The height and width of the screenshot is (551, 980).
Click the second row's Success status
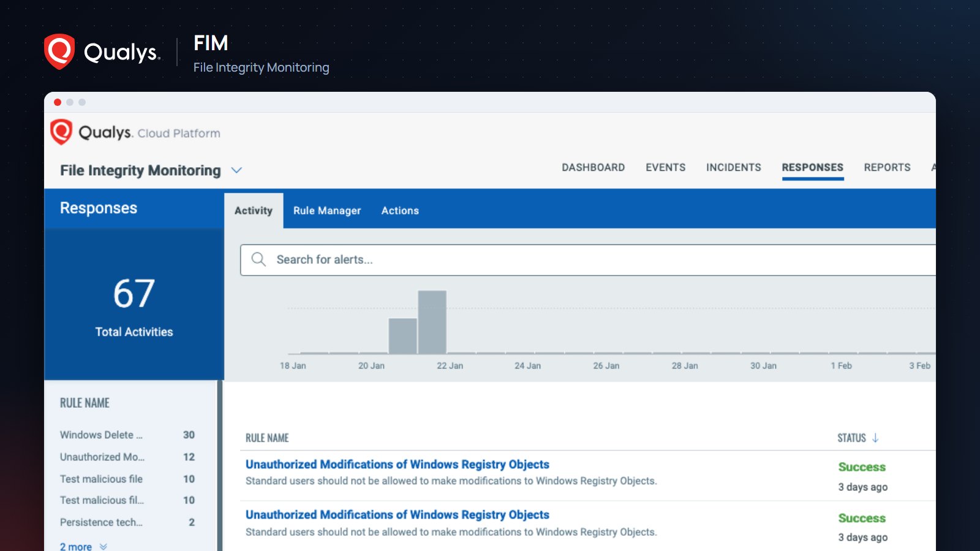click(862, 518)
